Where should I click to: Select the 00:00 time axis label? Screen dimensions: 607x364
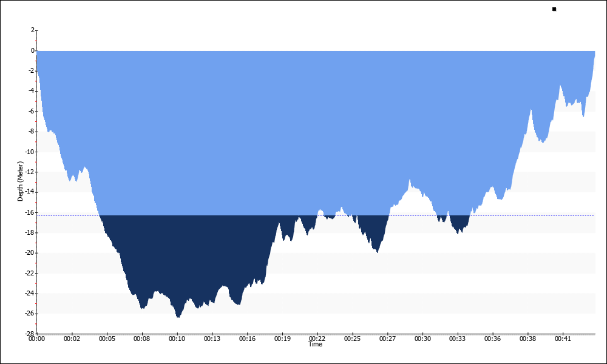pyautogui.click(x=36, y=339)
